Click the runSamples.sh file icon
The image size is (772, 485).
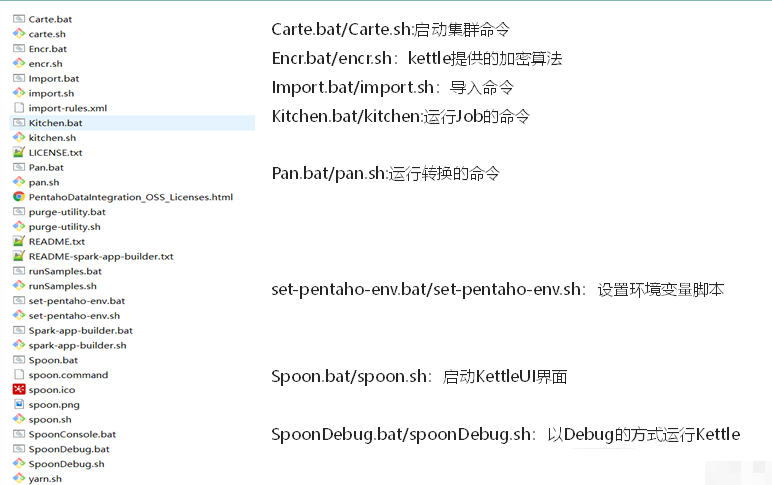[x=19, y=285]
